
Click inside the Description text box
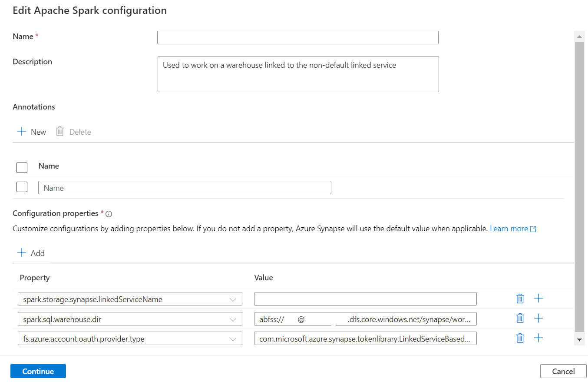(297, 74)
